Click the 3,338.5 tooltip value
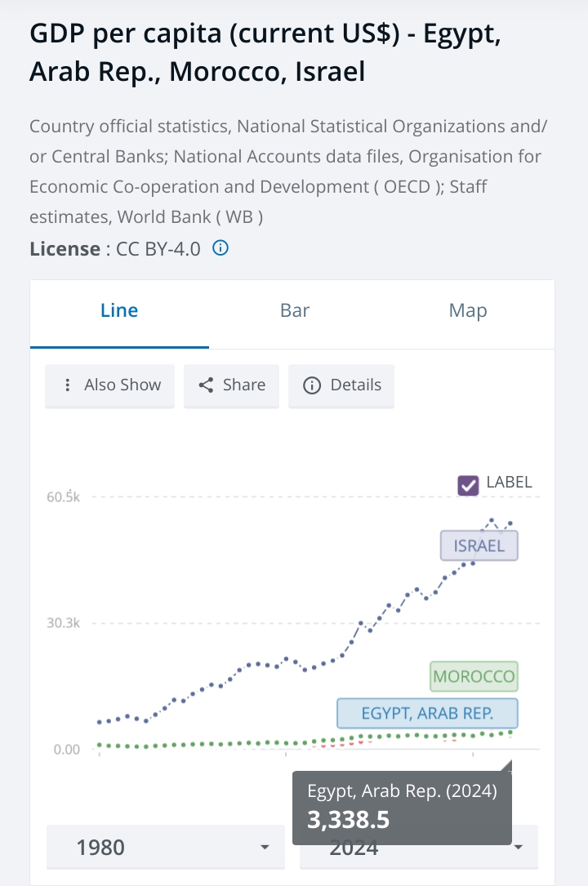The image size is (588, 886). tap(349, 819)
